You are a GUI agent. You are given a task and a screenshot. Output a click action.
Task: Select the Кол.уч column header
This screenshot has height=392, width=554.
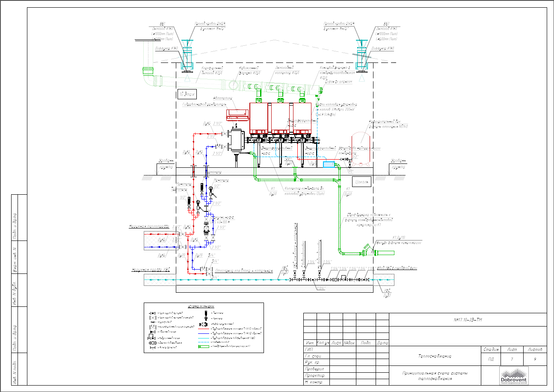coord(323,343)
